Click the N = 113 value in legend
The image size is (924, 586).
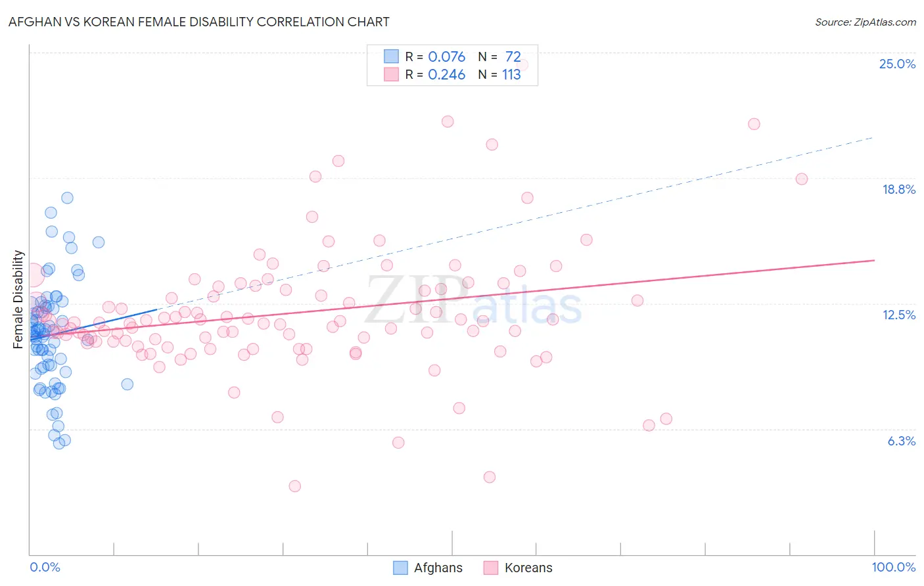point(499,74)
